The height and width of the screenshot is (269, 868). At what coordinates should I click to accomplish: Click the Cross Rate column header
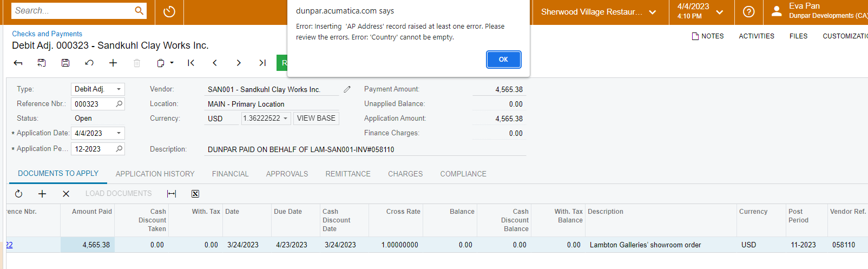coord(396,220)
